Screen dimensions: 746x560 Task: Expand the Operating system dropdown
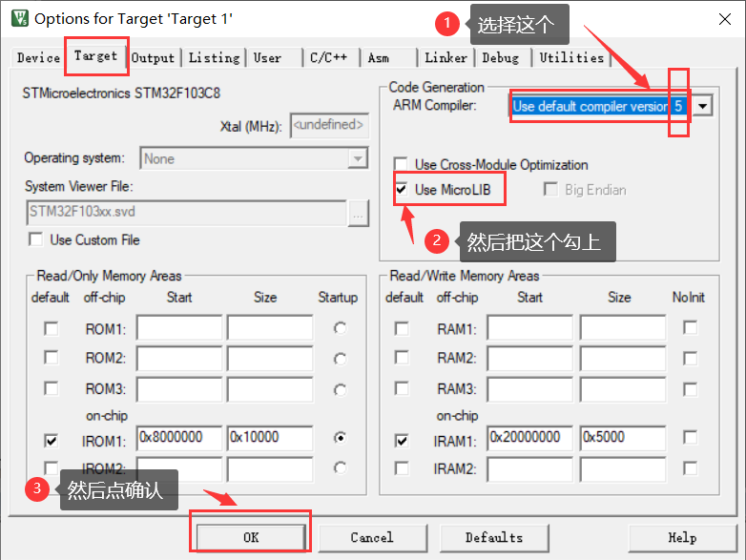(358, 158)
